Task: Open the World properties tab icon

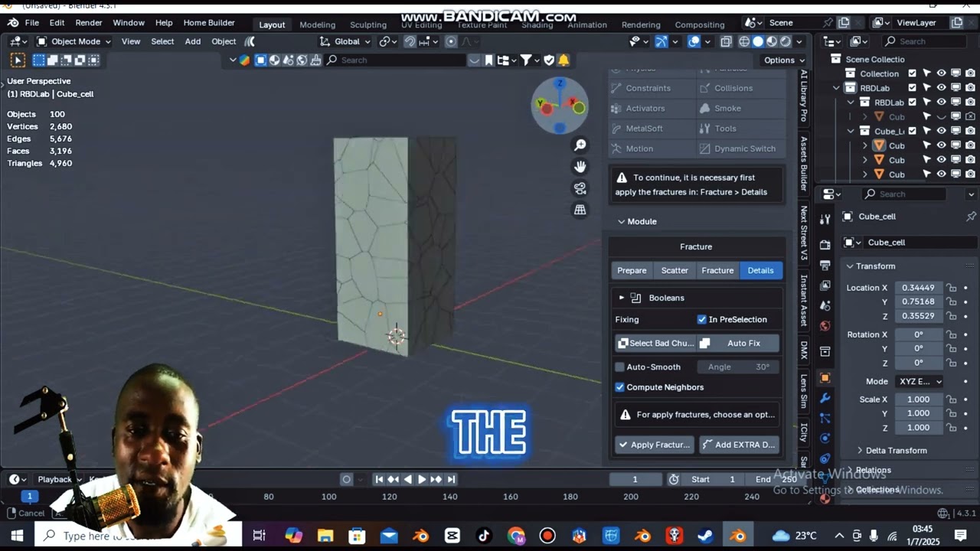Action: pyautogui.click(x=825, y=326)
